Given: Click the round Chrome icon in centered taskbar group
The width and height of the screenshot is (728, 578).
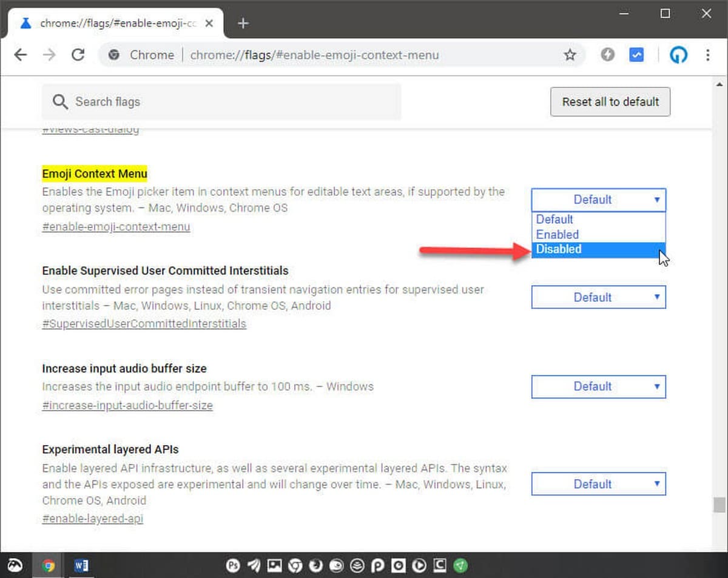Looking at the screenshot, I should click(x=295, y=566).
